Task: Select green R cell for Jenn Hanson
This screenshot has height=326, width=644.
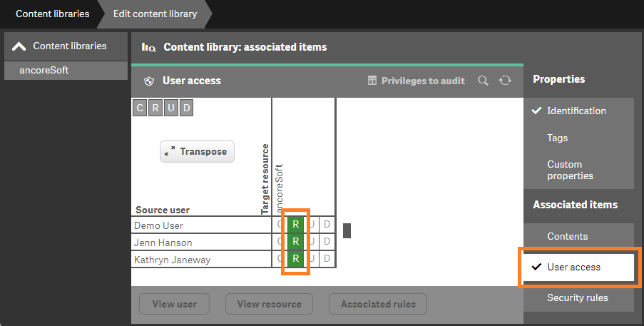Action: coord(296,241)
